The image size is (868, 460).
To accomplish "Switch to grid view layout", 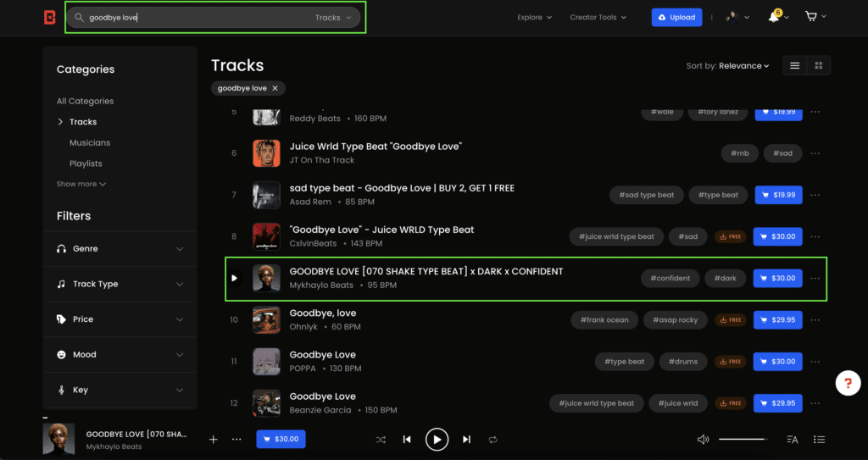I will (819, 65).
